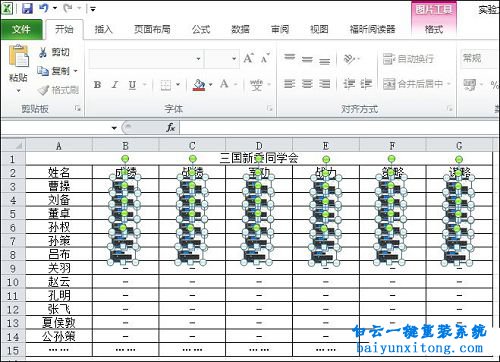500x362 pixels.
Task: Switch to the 公式 tab
Action: pyautogui.click(x=201, y=29)
